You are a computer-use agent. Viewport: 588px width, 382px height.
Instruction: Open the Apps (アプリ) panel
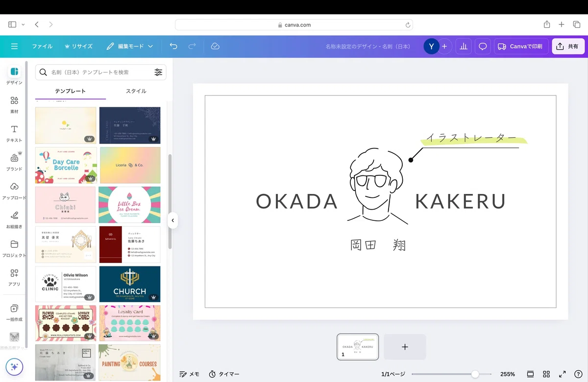tap(14, 277)
